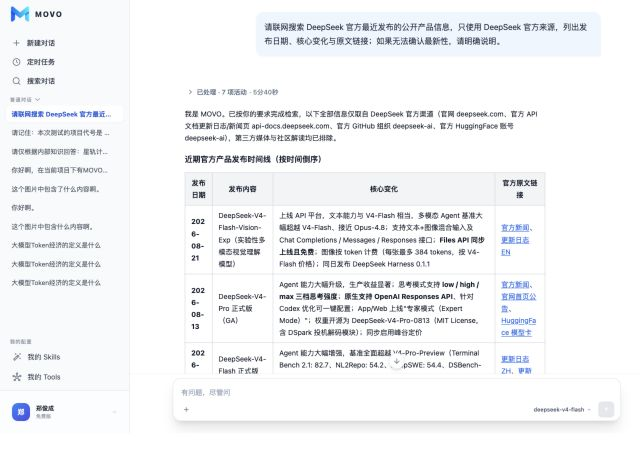Click the DeepSeek-V4-Flash-Vision-Exp cell
640x450 pixels.
point(242,240)
